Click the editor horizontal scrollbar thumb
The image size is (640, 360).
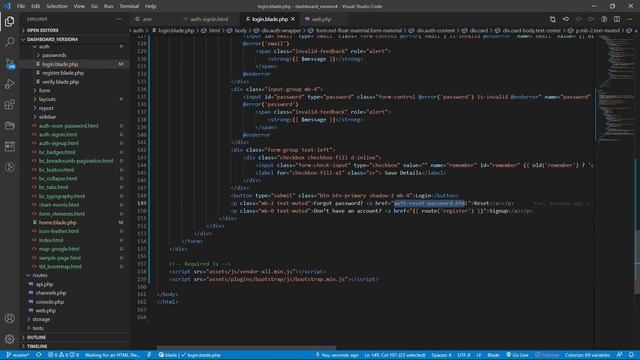tap(246, 348)
